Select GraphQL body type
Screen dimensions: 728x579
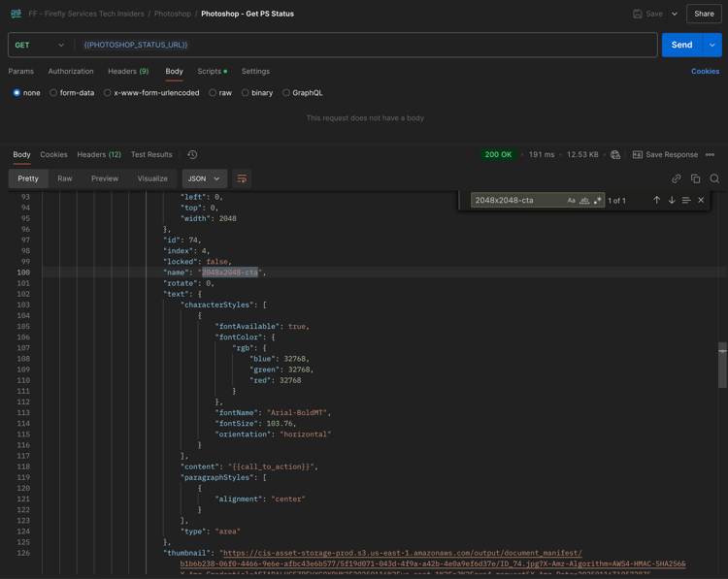point(302,93)
